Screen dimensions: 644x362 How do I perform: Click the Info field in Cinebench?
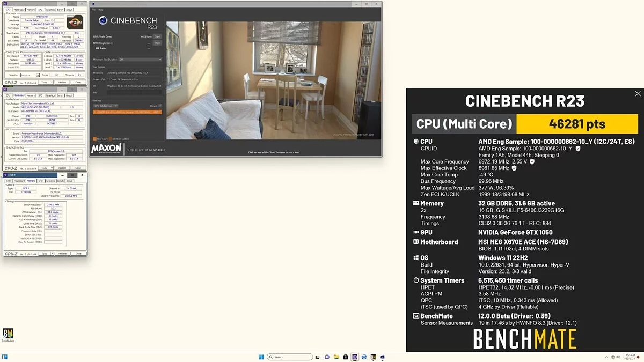(135, 92)
